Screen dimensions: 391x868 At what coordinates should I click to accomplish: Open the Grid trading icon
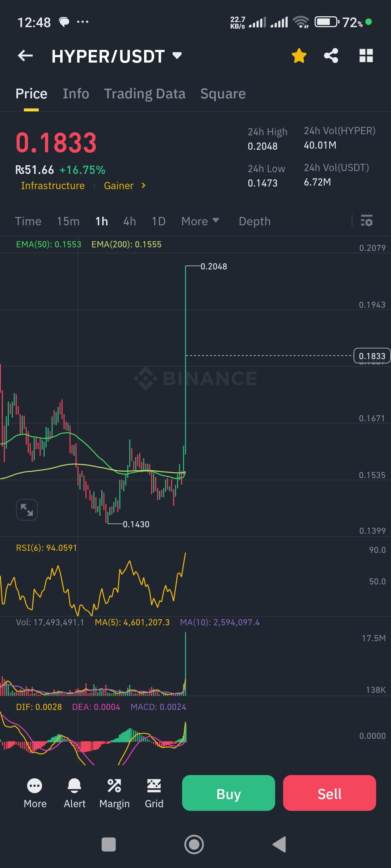point(154,793)
